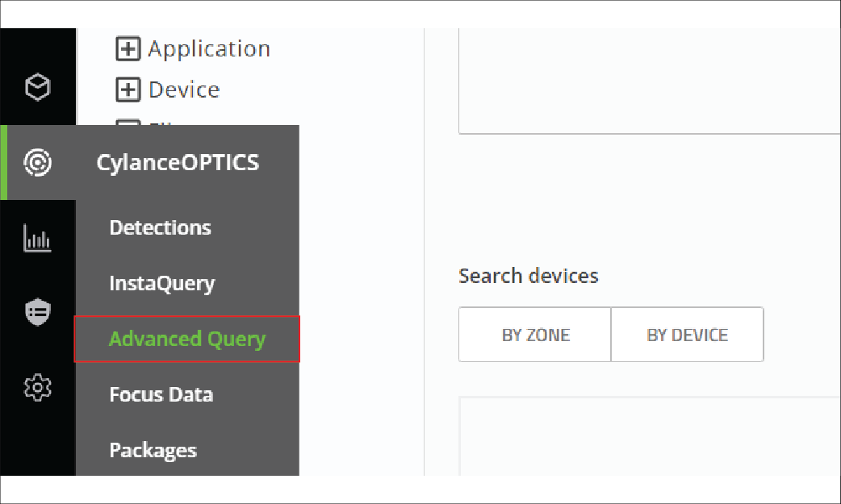Expand the partially hidden node below Device
The height and width of the screenshot is (504, 841).
click(128, 125)
